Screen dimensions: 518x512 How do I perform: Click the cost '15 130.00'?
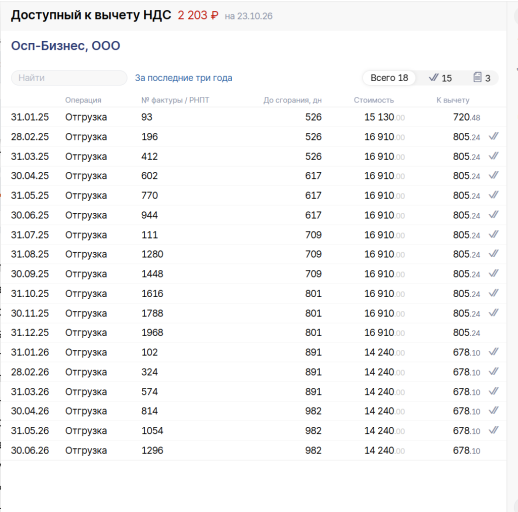(384, 117)
